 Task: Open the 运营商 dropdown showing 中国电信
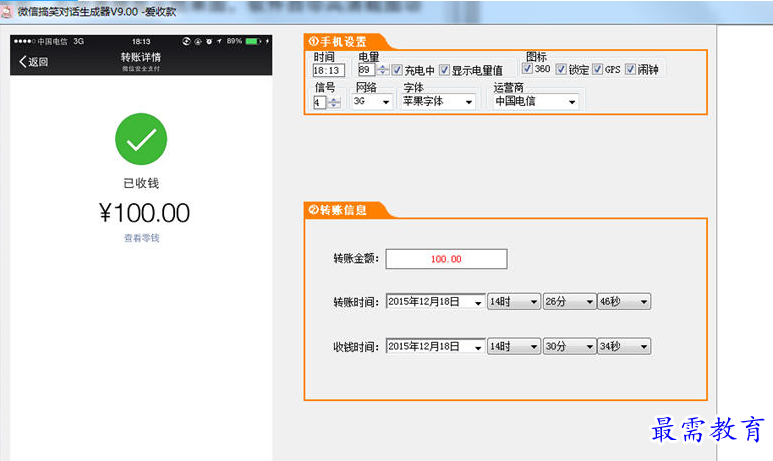click(535, 102)
